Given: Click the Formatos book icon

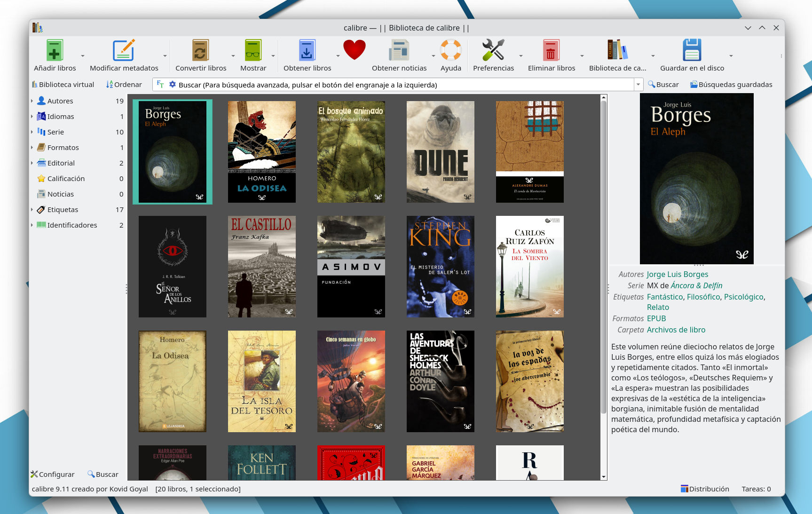Looking at the screenshot, I should point(41,147).
